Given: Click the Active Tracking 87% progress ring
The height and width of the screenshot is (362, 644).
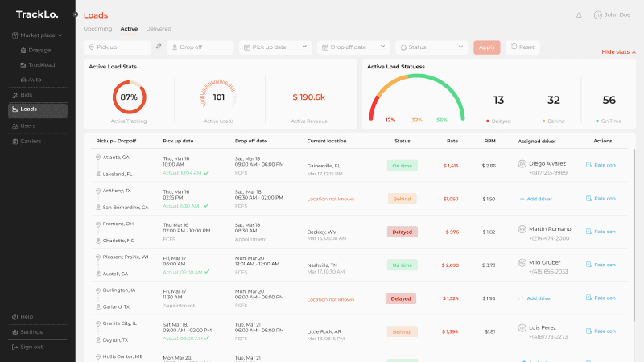Looking at the screenshot, I should (129, 97).
